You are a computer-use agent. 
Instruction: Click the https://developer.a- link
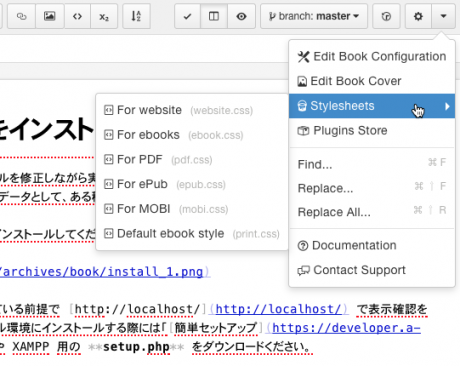pos(346,328)
